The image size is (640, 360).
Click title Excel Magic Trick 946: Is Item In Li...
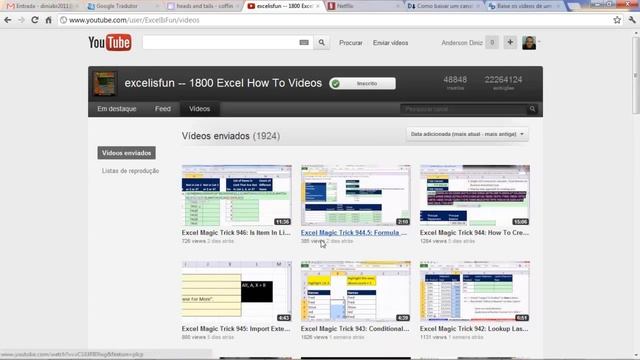point(236,233)
